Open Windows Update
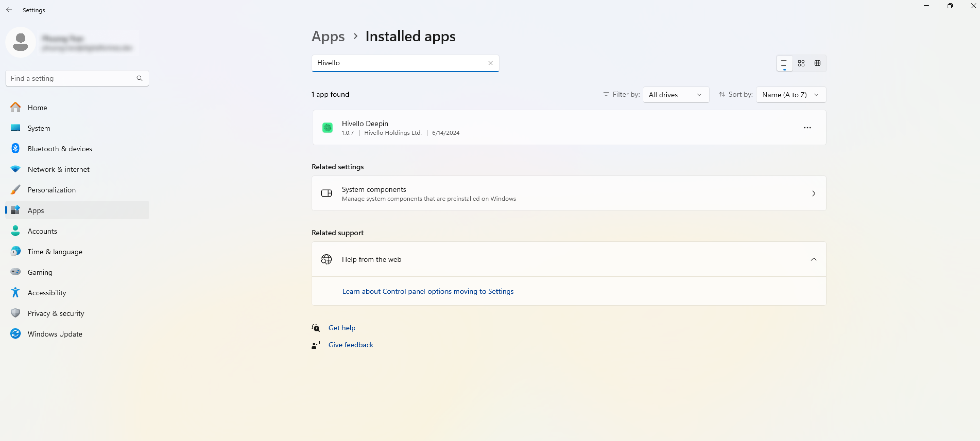Screen dimensions: 980x441 tap(55, 334)
